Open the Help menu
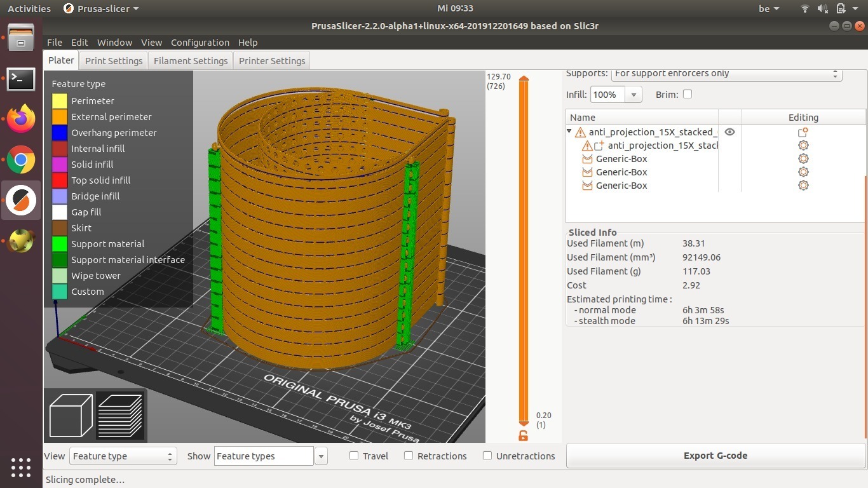The width and height of the screenshot is (868, 488). (x=248, y=43)
